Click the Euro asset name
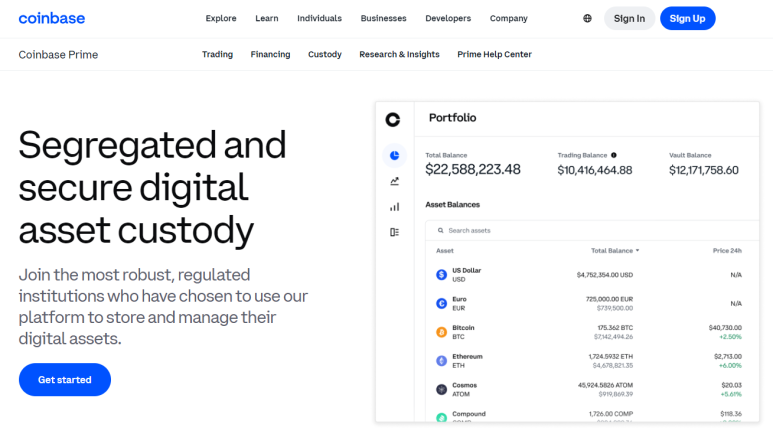This screenshot has height=447, width=773. tap(459, 299)
